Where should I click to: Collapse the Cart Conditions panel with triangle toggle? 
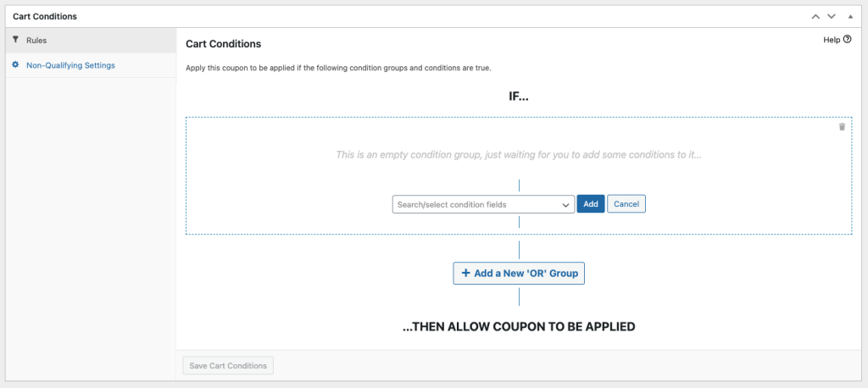point(851,17)
